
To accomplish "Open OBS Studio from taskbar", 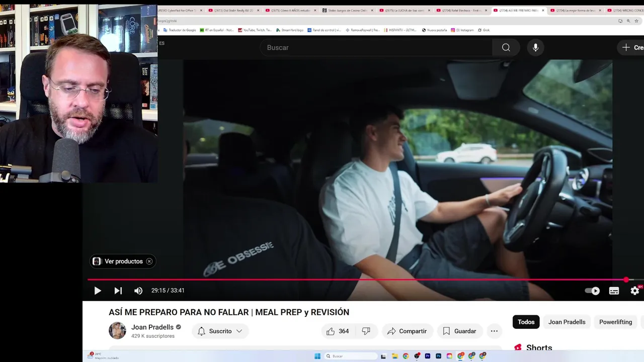I will coord(417,356).
